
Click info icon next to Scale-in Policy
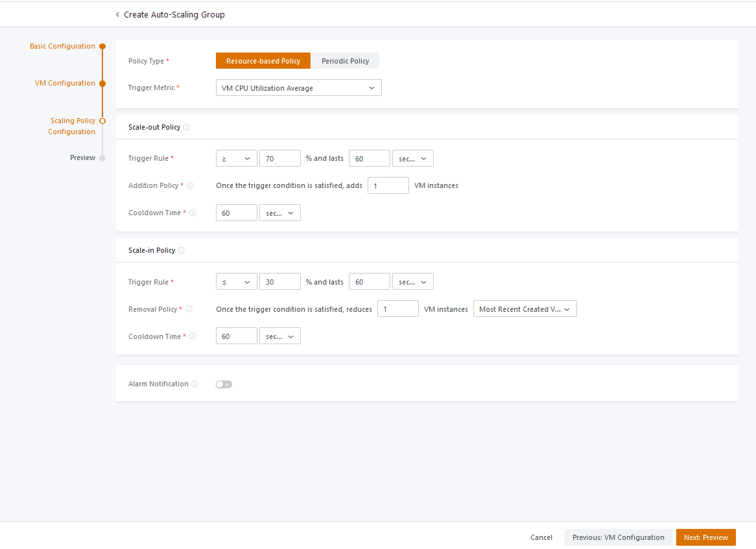[x=182, y=251]
